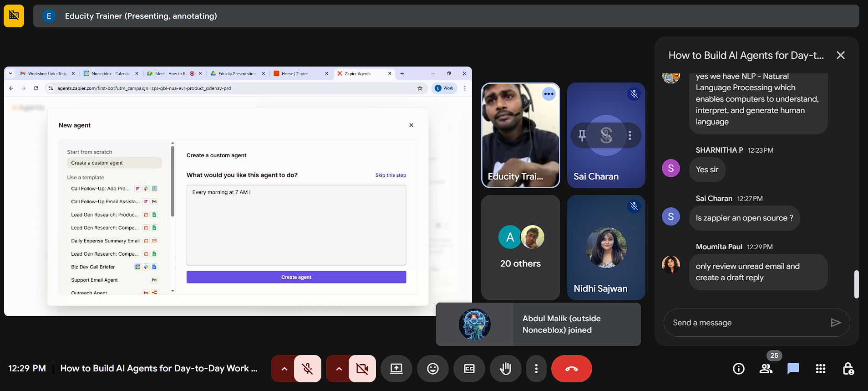Open Chrome three-dot menu
Viewport: 868px width, 391px height.
click(x=465, y=88)
